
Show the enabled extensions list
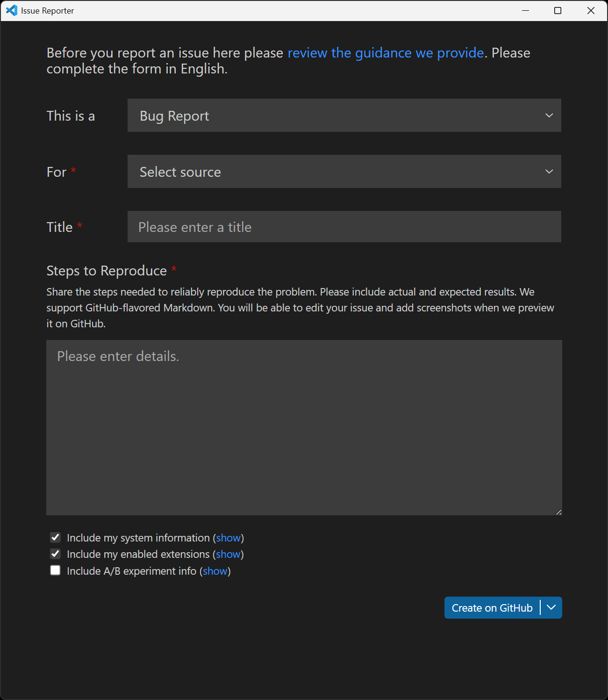228,554
